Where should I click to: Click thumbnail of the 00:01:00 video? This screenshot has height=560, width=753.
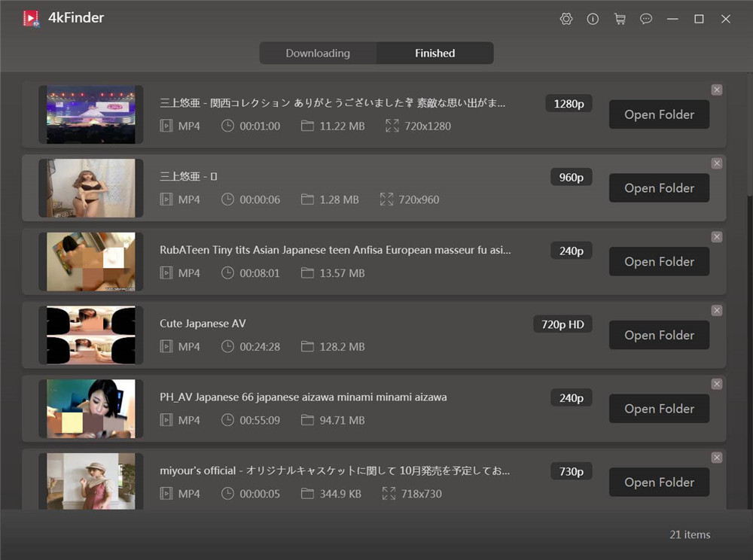91,114
